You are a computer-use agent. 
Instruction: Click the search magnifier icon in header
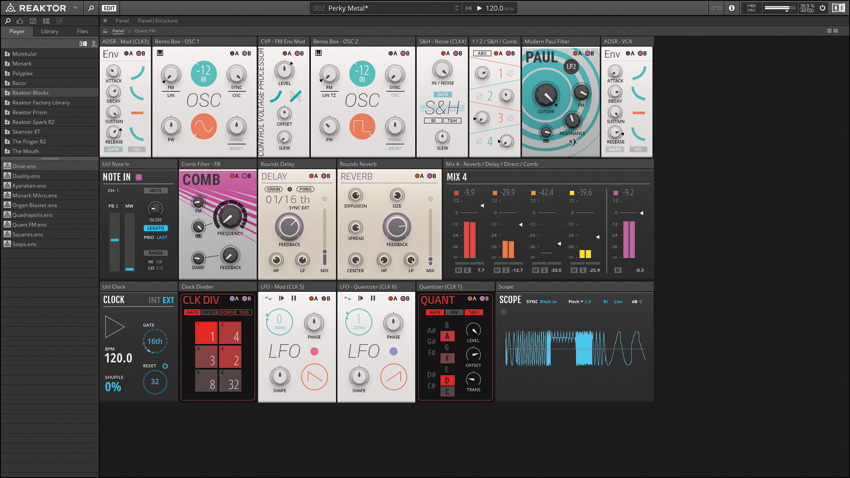(x=91, y=8)
